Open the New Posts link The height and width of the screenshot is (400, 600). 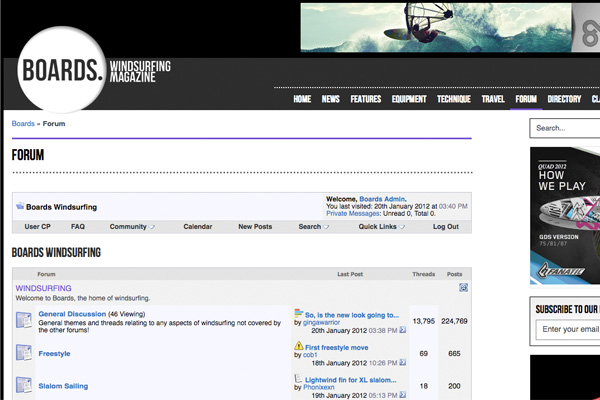click(255, 227)
